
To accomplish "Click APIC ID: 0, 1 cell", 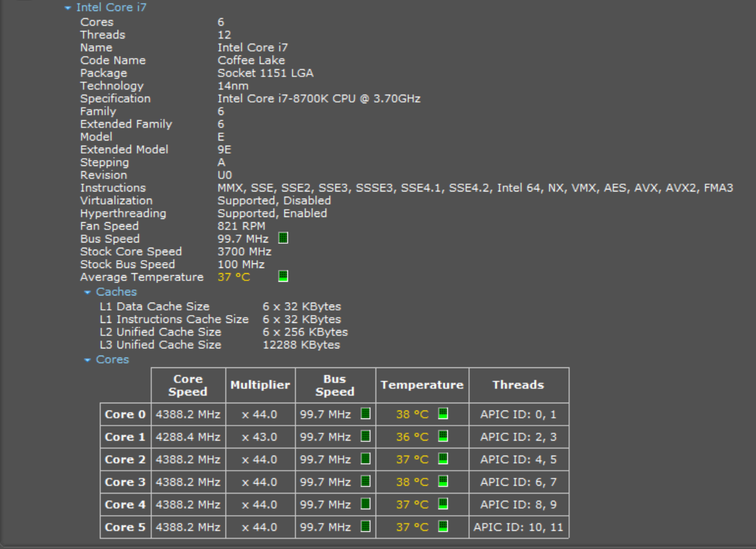I will (x=519, y=414).
